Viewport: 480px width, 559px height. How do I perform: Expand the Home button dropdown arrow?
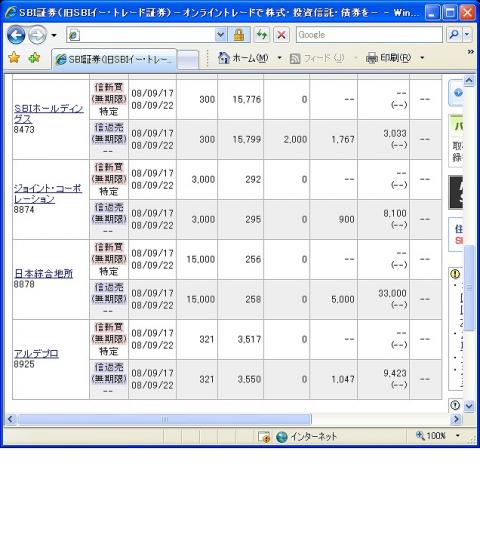280,58
